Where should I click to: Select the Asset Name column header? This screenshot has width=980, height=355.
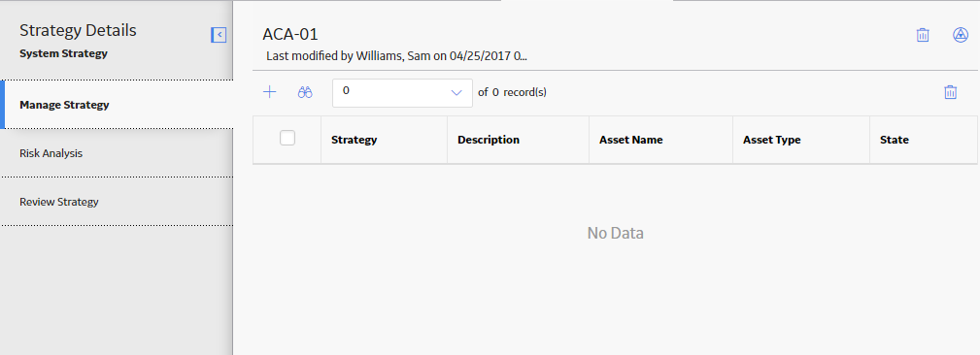pos(630,140)
